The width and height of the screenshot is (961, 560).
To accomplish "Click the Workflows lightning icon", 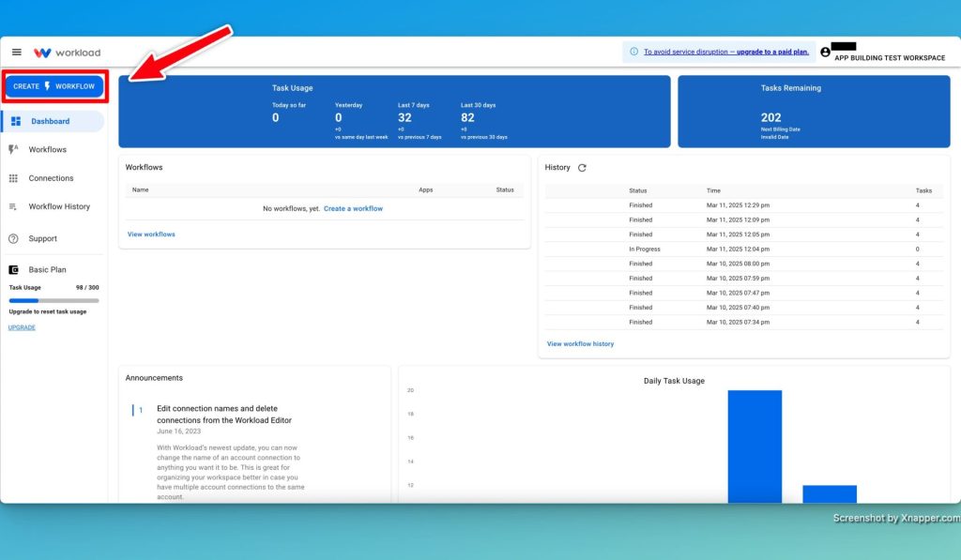I will tap(13, 149).
